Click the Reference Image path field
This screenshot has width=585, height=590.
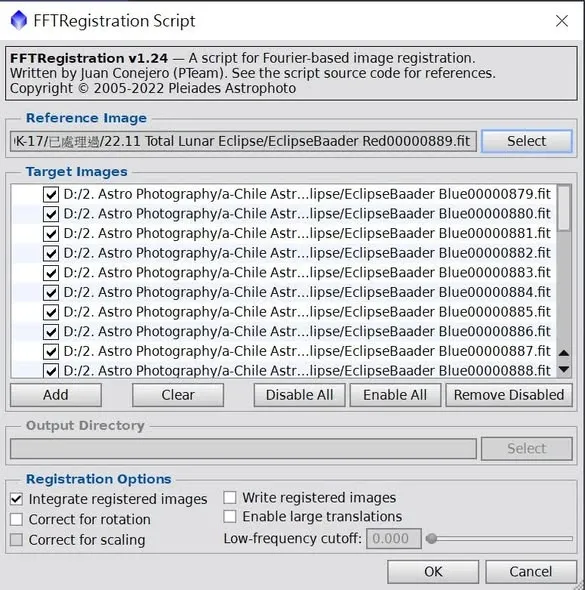[x=243, y=141]
